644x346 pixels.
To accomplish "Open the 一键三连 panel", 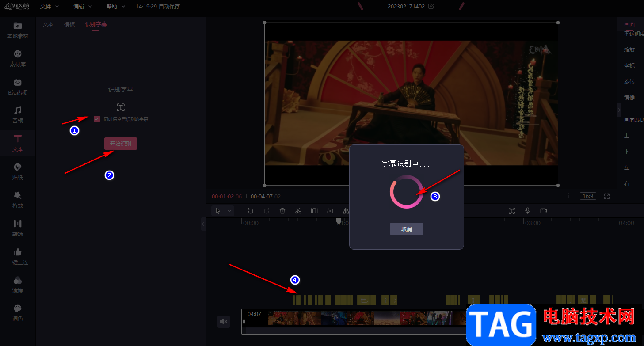I will 18,256.
